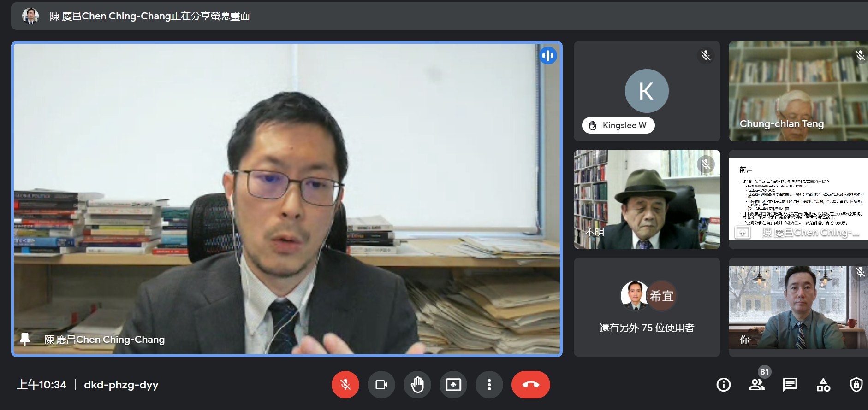This screenshot has height=410, width=868.
Task: Click the dkd-phzg-dyy meeting code
Action: 121,385
